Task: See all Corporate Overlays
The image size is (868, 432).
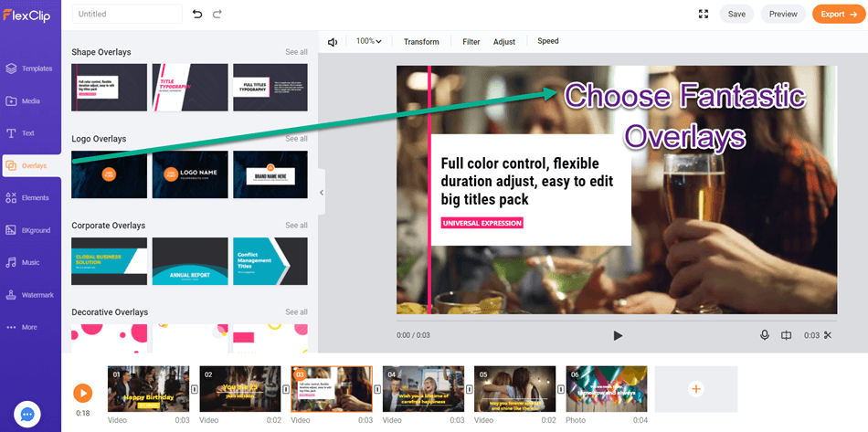Action: pyautogui.click(x=296, y=226)
